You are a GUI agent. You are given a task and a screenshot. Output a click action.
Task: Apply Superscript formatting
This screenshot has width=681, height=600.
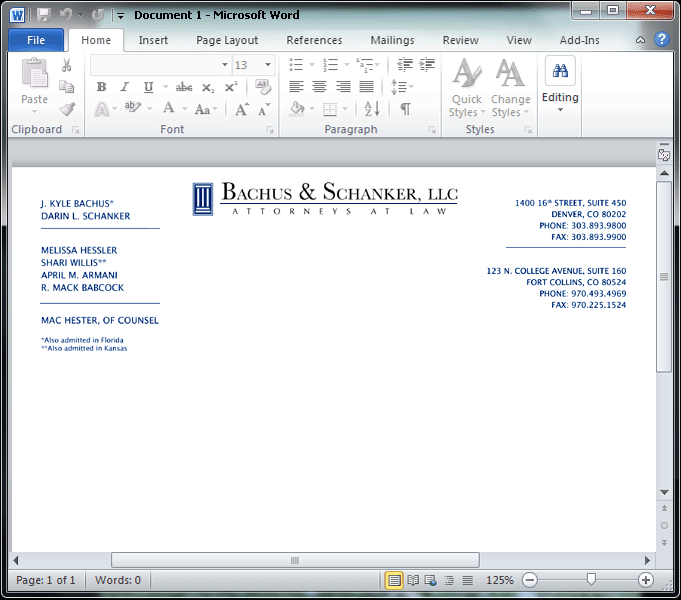coord(231,86)
